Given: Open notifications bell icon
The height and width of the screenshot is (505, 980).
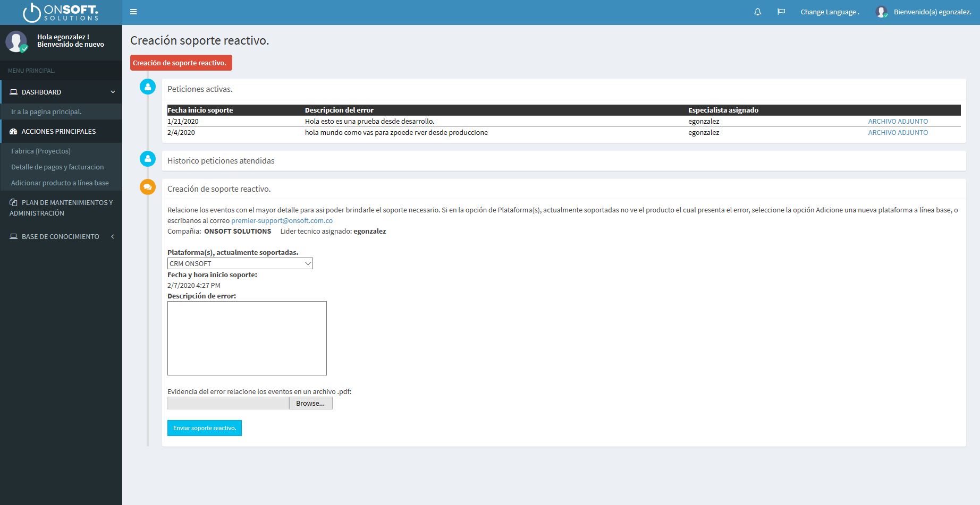Looking at the screenshot, I should (x=758, y=12).
